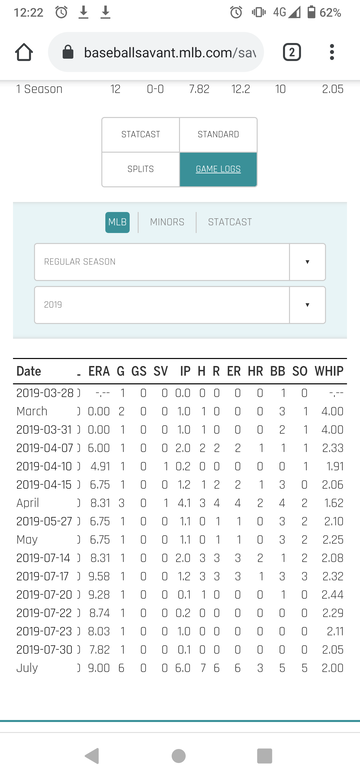Tap the Android recent apps square button
The height and width of the screenshot is (780, 360).
click(x=265, y=756)
